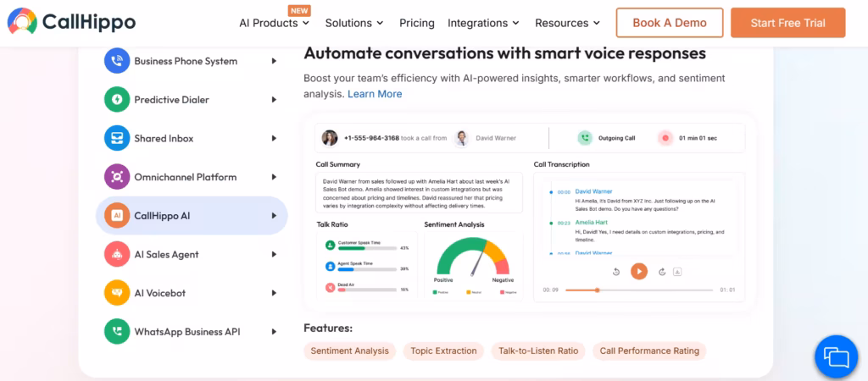Click the Shared Inbox icon
This screenshot has height=381, width=868.
click(x=117, y=138)
